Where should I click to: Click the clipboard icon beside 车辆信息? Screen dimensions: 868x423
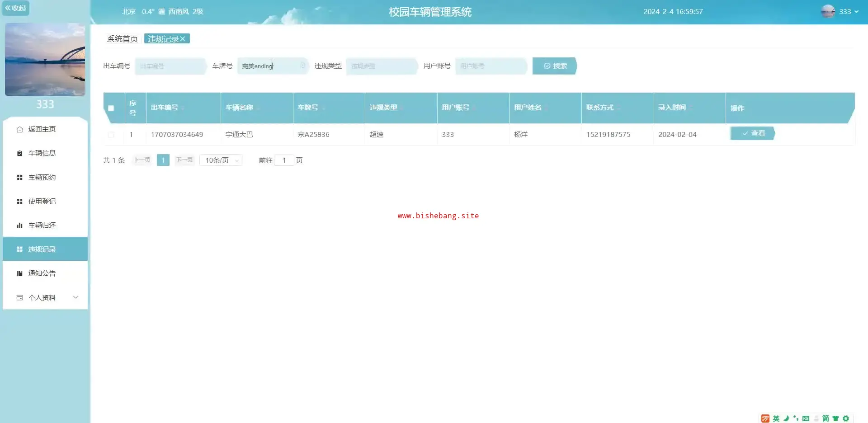[x=19, y=153]
